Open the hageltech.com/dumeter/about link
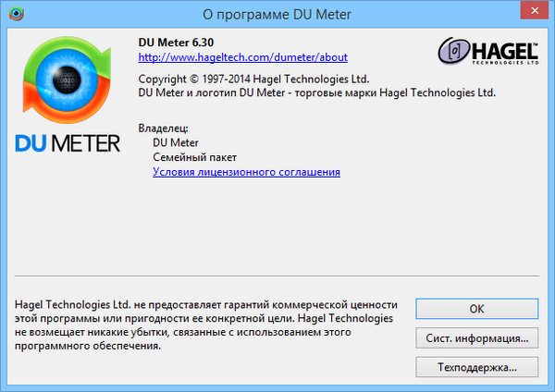This screenshot has height=392, width=555. point(242,57)
